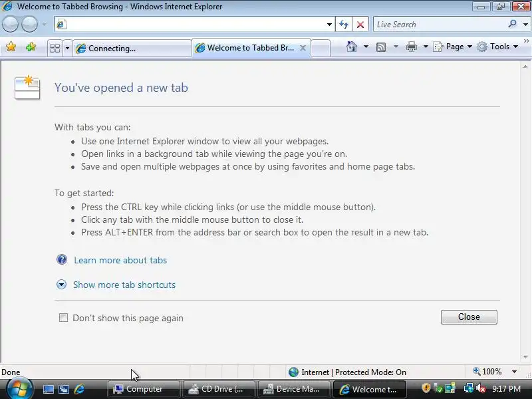Switch to the Connecting... tab
Image resolution: width=532 pixels, height=399 pixels.
(x=132, y=48)
